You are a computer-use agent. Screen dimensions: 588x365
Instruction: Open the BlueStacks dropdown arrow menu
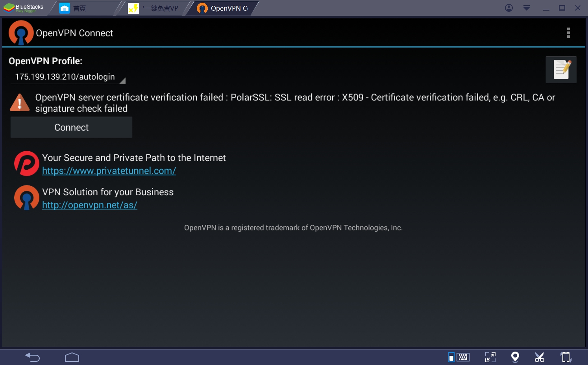pyautogui.click(x=527, y=8)
